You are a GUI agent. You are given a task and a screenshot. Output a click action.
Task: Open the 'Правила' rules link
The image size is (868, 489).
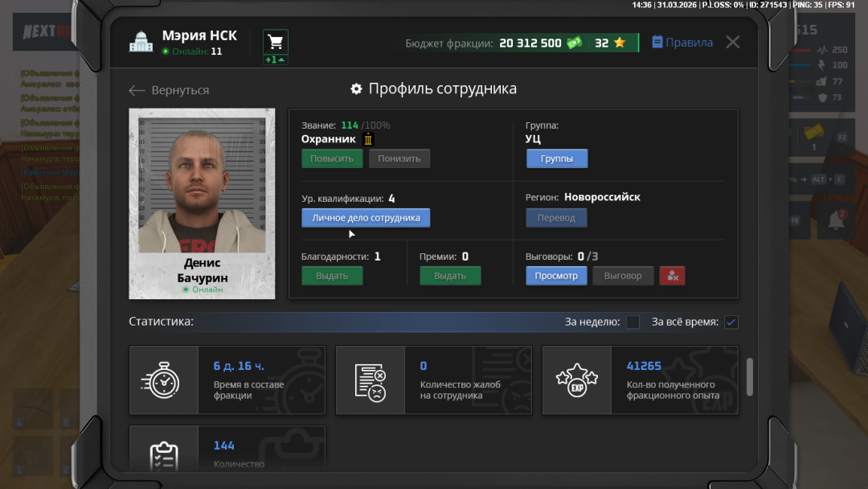(x=682, y=43)
